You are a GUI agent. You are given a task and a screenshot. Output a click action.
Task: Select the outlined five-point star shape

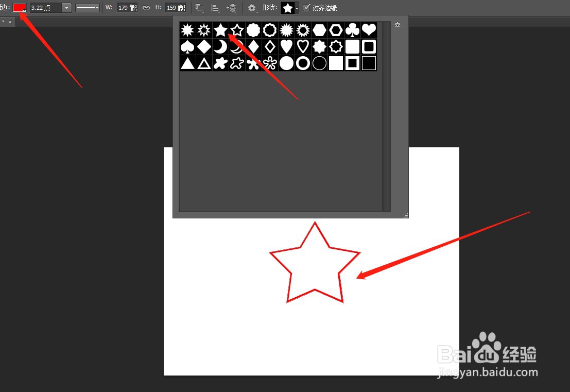pos(237,30)
